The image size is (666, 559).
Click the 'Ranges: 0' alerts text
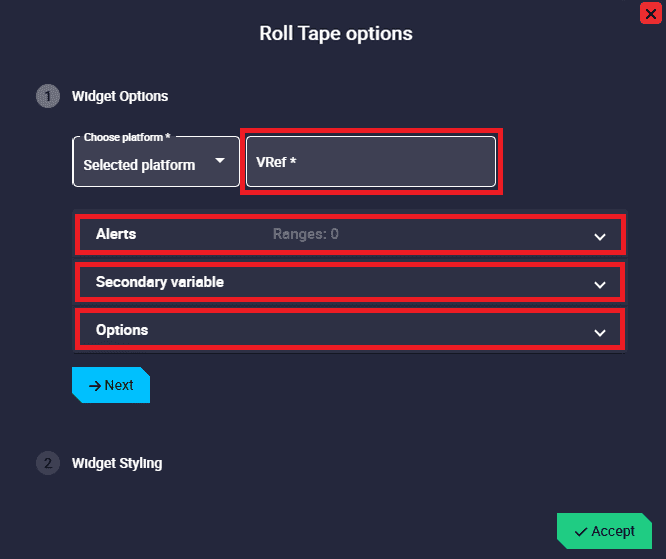[x=306, y=234]
